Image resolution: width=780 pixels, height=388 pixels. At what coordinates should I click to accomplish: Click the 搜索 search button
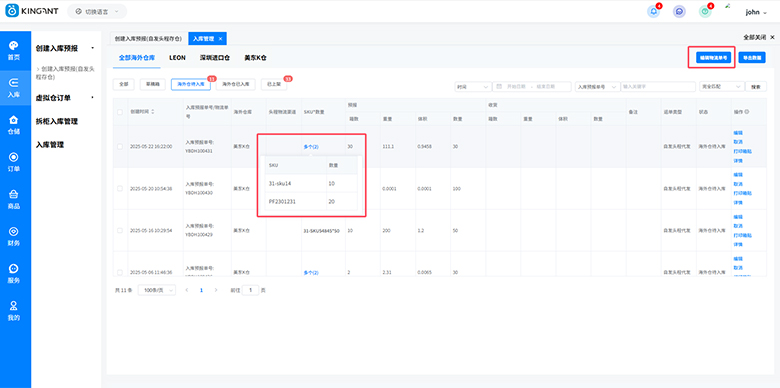[756, 87]
